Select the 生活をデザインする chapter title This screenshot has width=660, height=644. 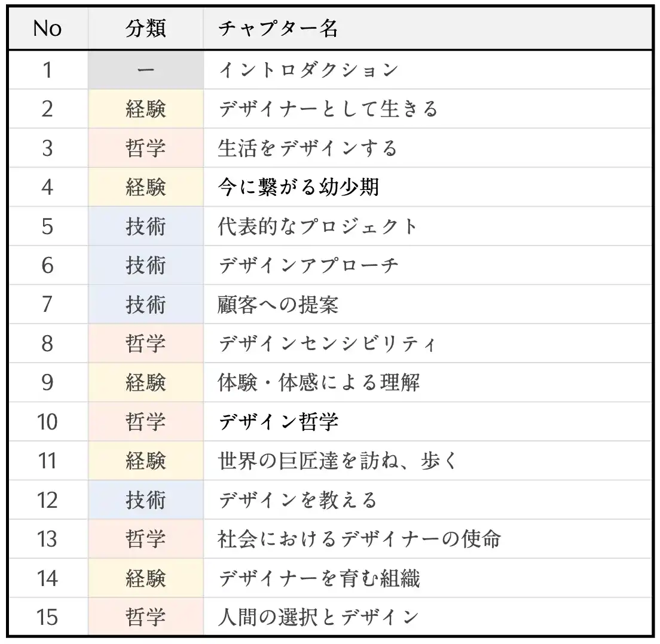click(308, 148)
